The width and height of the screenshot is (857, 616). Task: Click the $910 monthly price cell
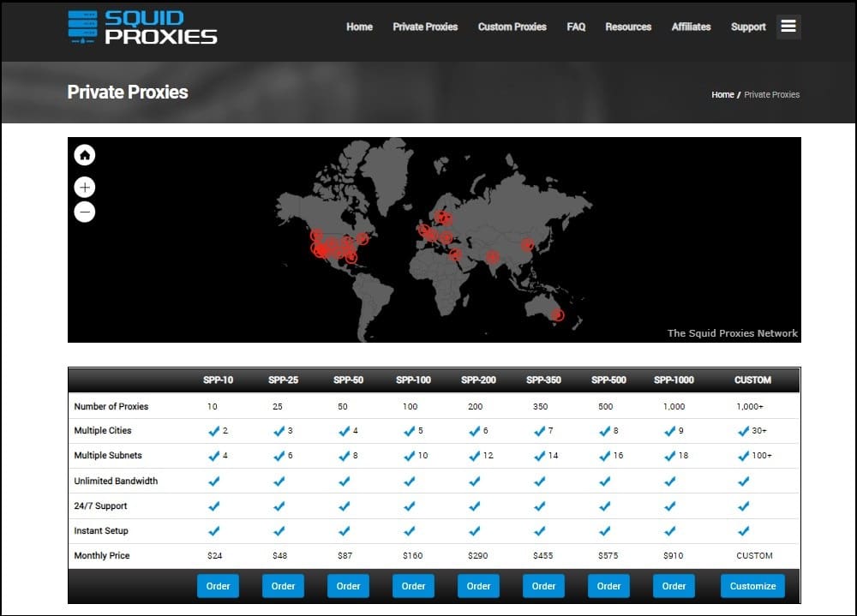point(674,556)
